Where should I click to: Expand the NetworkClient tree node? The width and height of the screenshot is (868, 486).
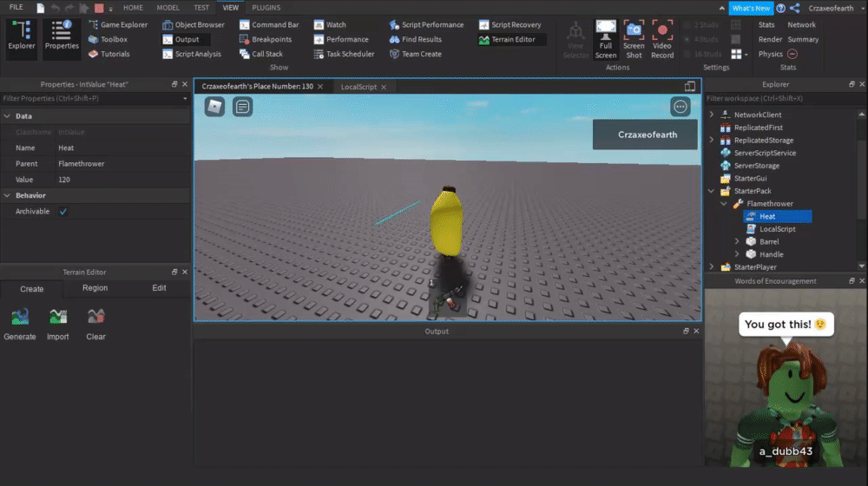(x=712, y=115)
